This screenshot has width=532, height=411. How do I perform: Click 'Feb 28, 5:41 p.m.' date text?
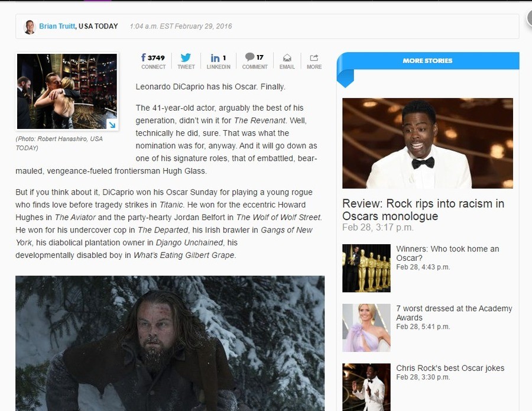[x=423, y=326]
